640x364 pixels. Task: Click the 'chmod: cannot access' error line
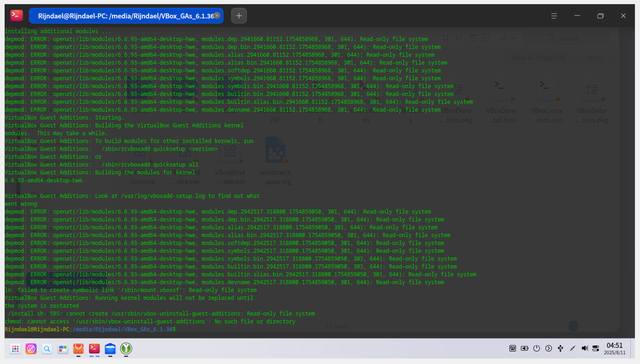tap(150, 322)
